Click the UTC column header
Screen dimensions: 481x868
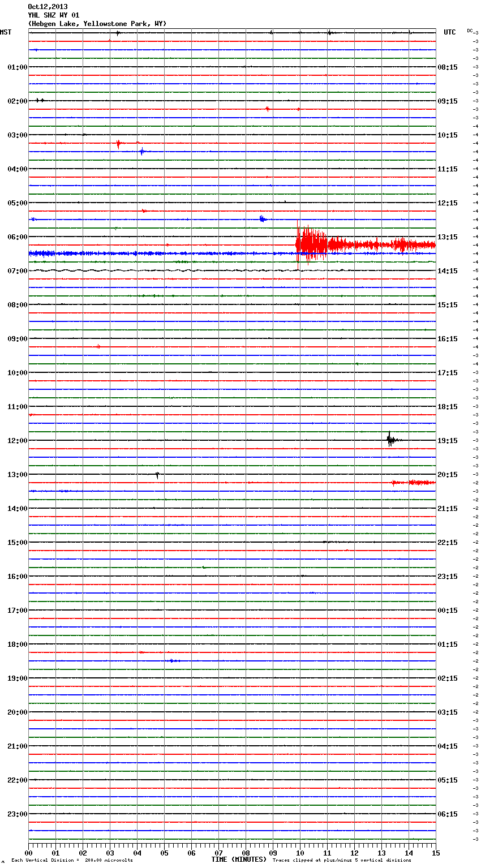point(450,32)
